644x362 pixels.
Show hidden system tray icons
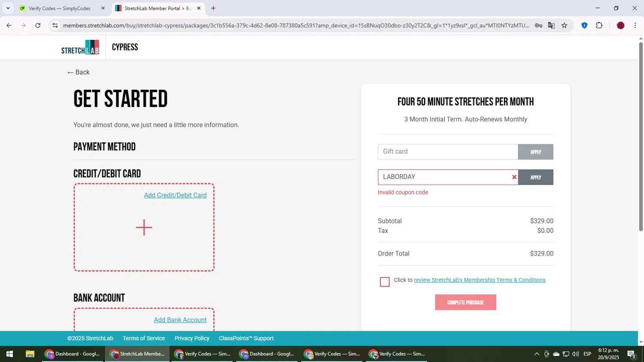pos(537,354)
